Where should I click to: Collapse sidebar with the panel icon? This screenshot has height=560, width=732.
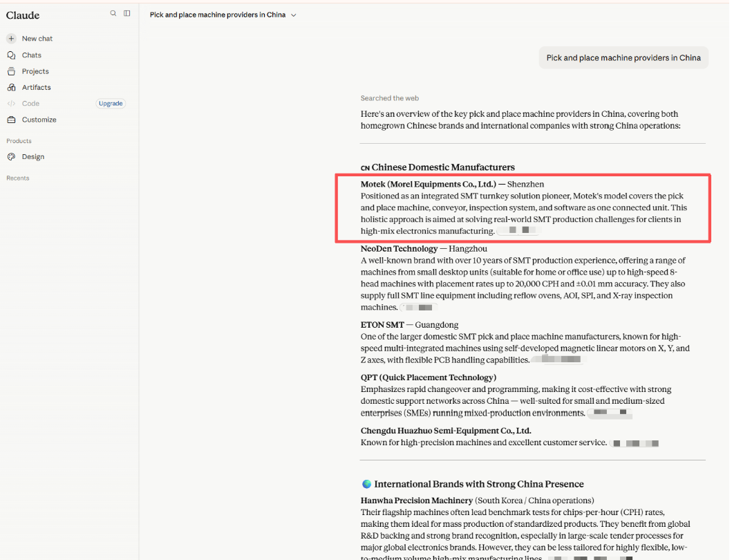click(127, 14)
